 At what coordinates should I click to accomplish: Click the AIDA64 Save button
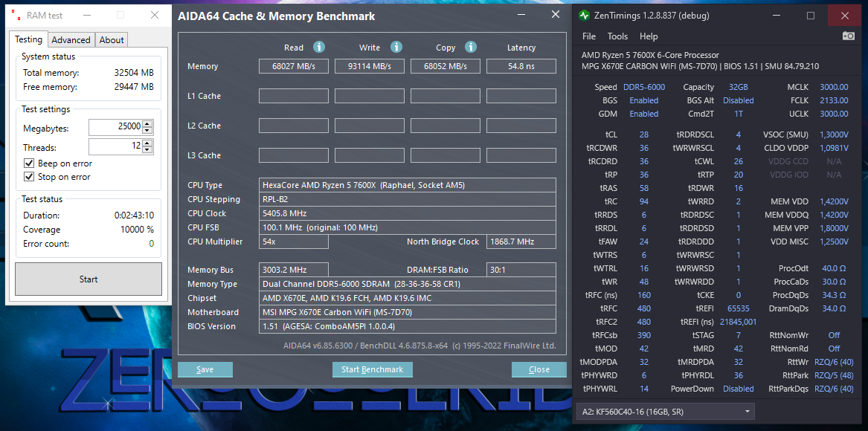point(205,369)
